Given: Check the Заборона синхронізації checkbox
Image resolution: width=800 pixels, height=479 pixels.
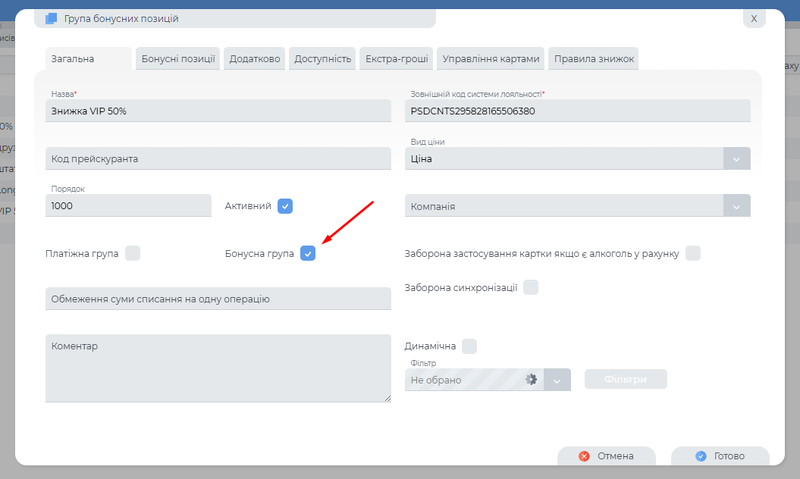Looking at the screenshot, I should click(x=531, y=288).
